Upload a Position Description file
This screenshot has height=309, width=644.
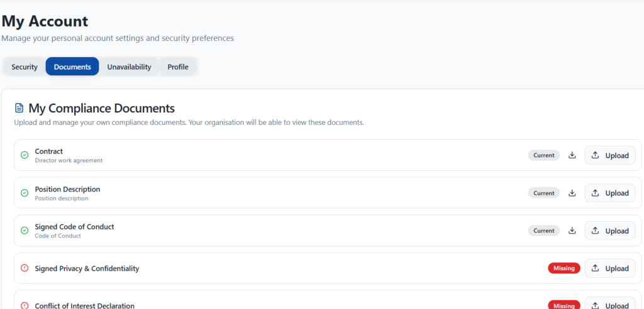[x=610, y=193]
